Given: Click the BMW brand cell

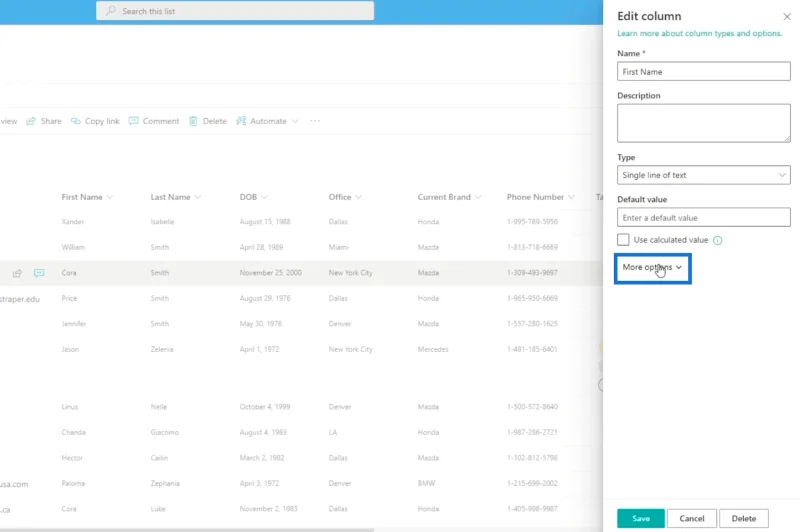Looking at the screenshot, I should (427, 484).
